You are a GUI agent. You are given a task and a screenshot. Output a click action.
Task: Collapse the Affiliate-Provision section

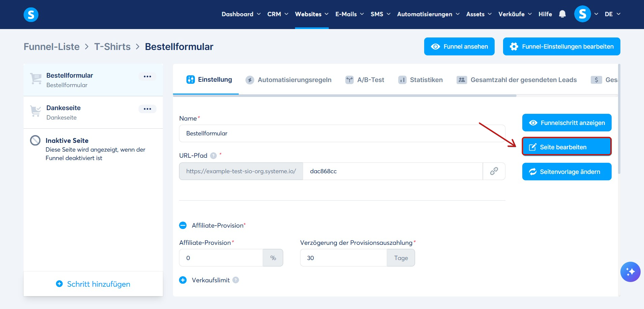(x=183, y=225)
